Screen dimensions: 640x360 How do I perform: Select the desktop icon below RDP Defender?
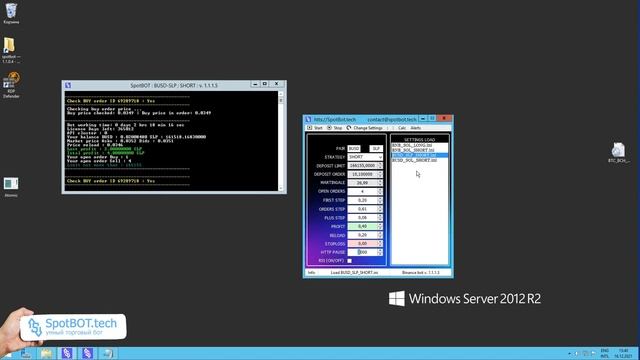[11, 187]
